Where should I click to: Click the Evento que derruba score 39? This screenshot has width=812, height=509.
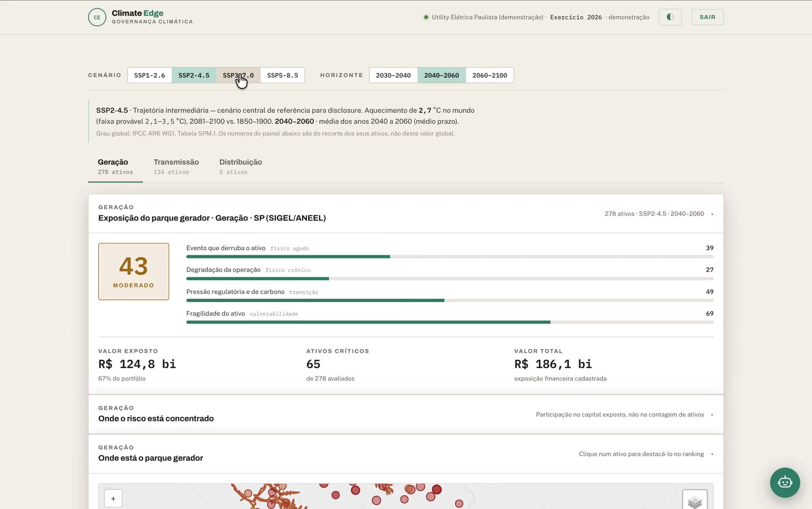pyautogui.click(x=710, y=248)
